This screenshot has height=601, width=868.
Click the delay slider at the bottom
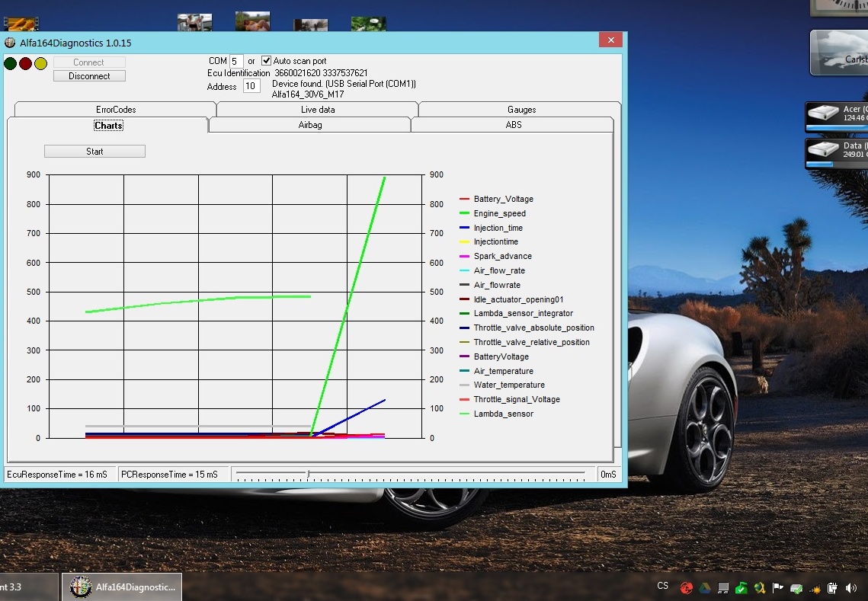coord(308,474)
